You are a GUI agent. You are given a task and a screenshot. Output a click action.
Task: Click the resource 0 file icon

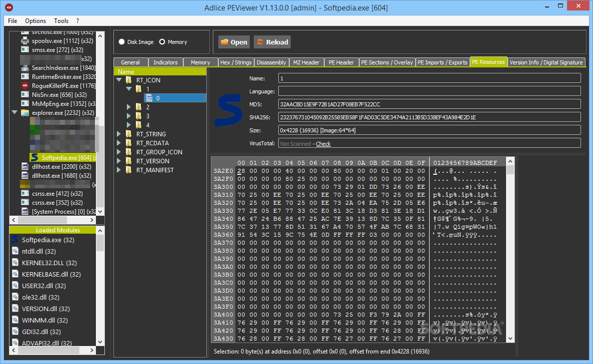[x=149, y=98]
